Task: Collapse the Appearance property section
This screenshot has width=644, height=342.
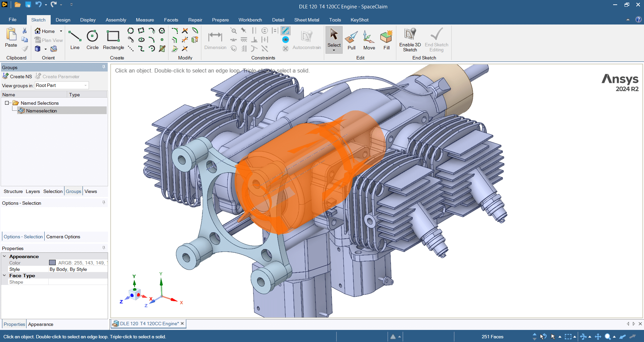Action: (4, 256)
